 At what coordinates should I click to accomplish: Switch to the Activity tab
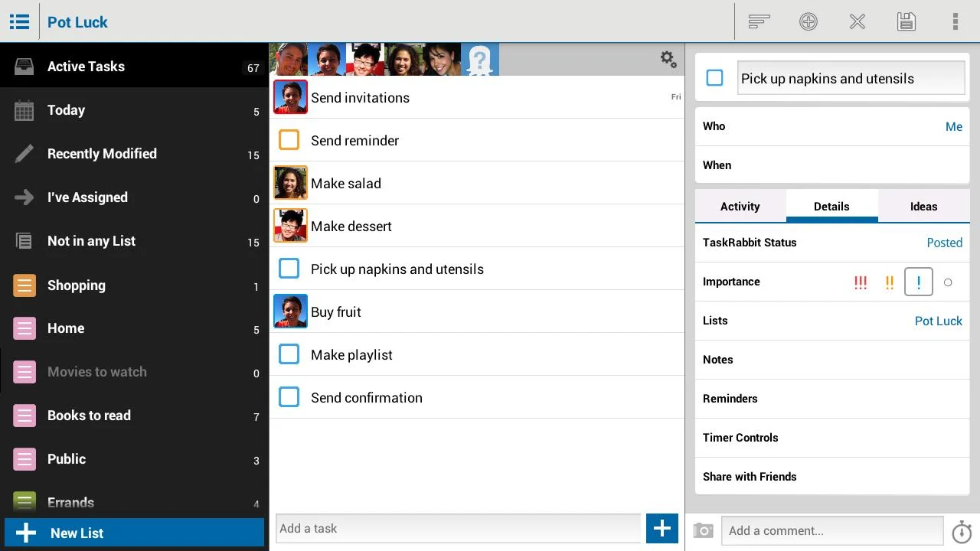(740, 207)
